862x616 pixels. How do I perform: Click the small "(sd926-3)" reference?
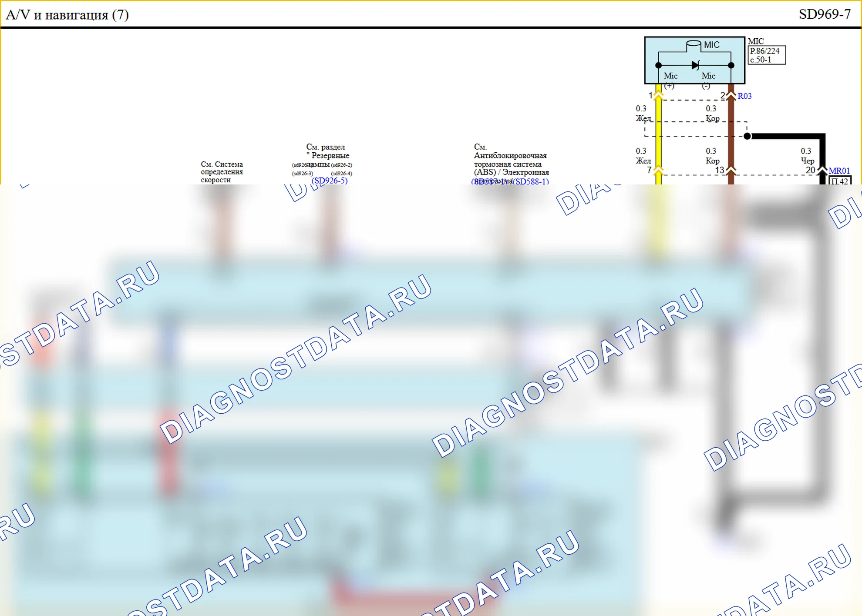coord(302,174)
